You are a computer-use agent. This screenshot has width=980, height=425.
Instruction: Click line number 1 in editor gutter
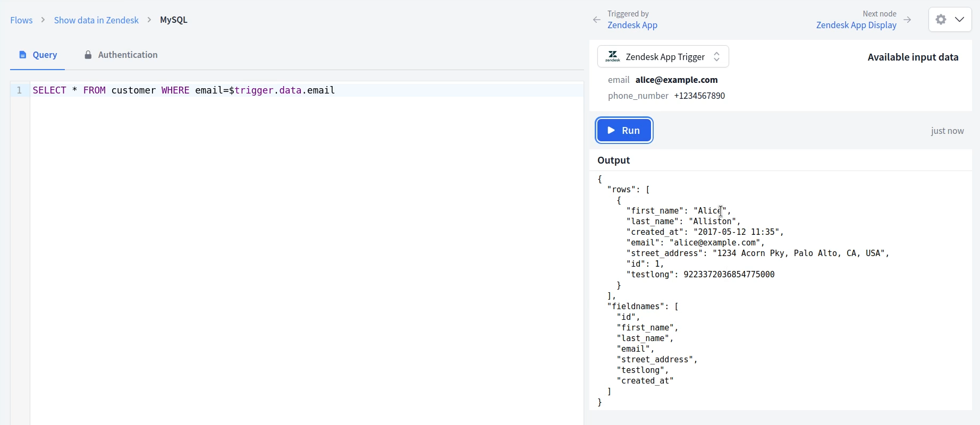click(19, 90)
